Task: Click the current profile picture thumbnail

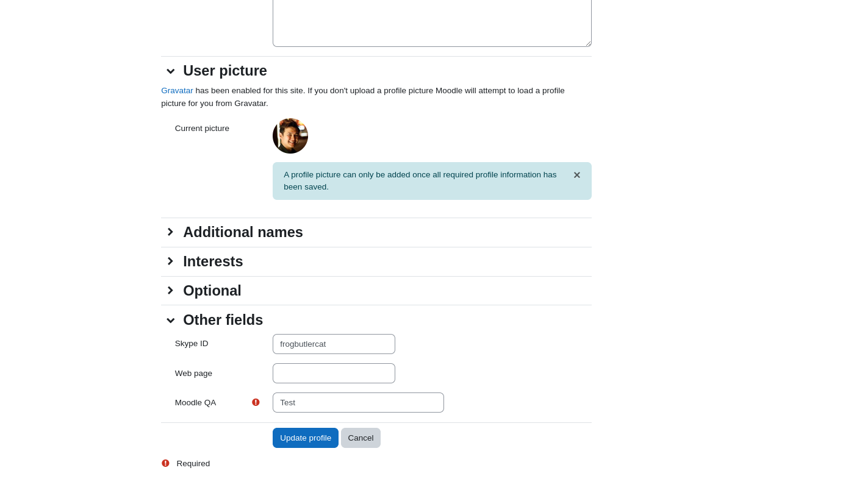Action: click(290, 136)
